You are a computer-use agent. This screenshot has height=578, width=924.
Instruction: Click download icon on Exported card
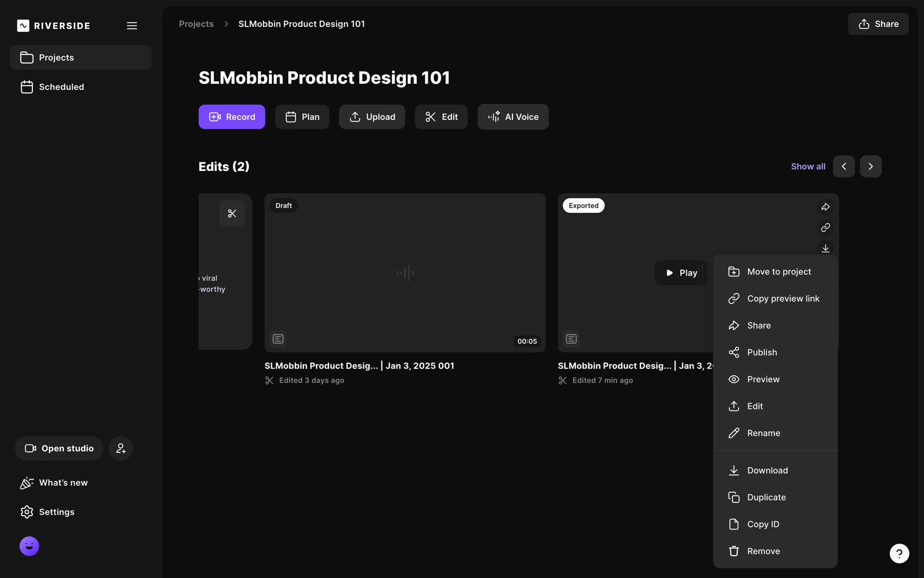click(x=825, y=248)
